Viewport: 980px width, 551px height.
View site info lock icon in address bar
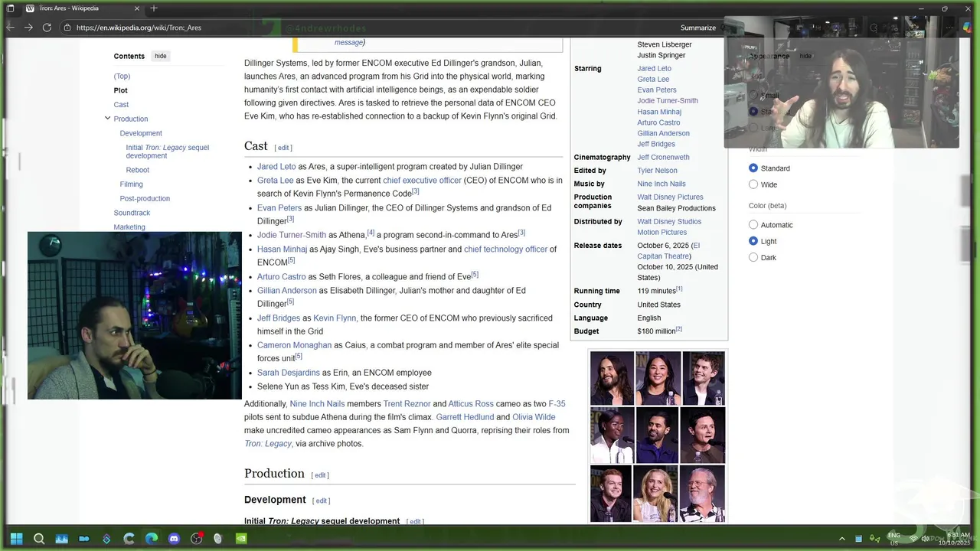coord(67,28)
